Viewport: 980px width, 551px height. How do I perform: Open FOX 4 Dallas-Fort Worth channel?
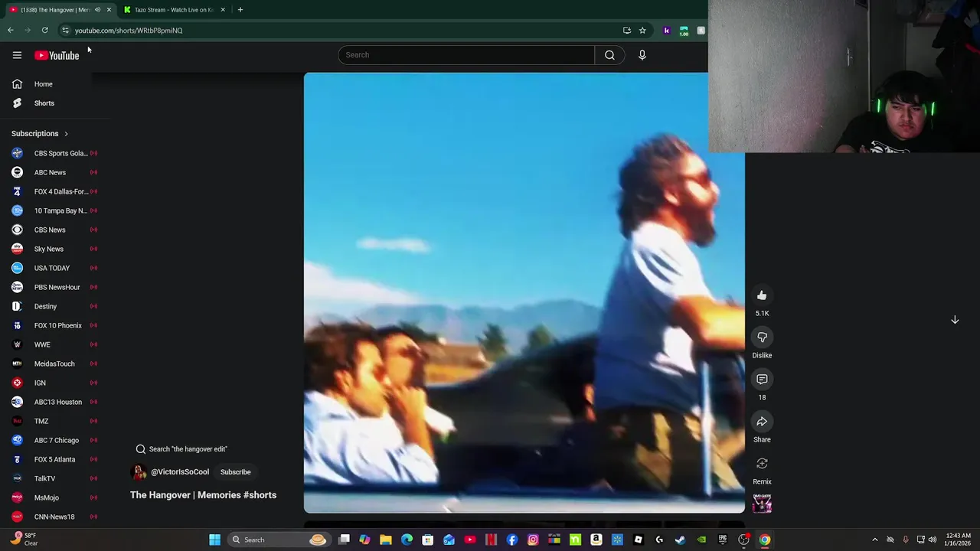54,191
